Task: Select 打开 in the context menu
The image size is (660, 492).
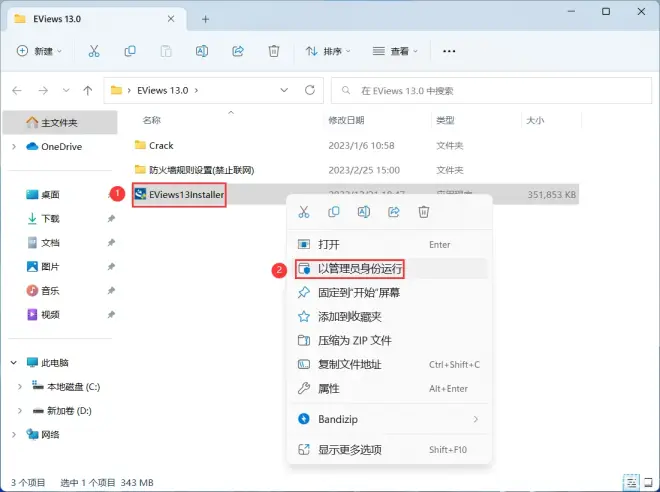Action: [389, 245]
